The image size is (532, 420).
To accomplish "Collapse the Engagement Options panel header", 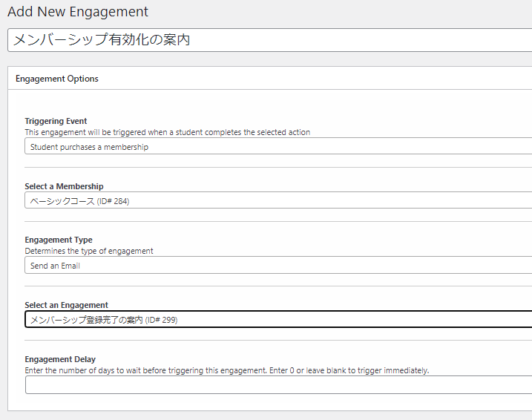I will pos(270,79).
